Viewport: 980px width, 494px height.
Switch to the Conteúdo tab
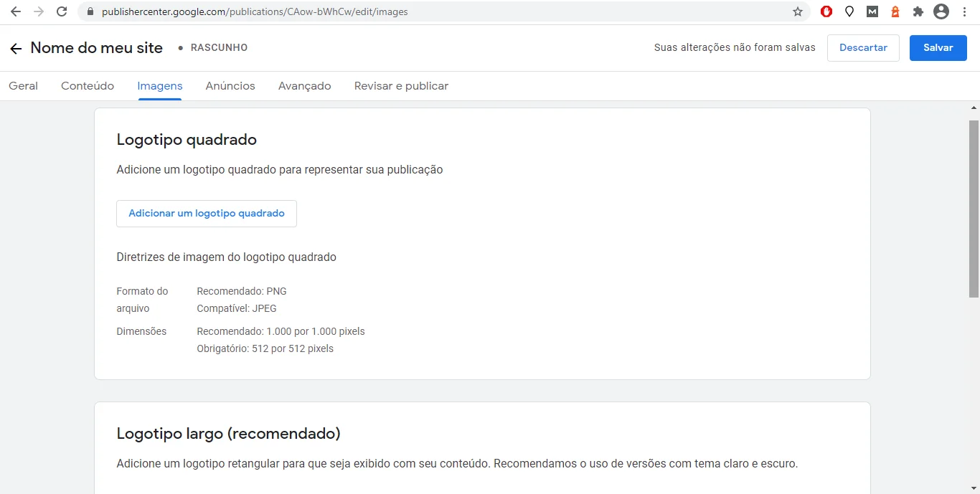click(x=88, y=86)
